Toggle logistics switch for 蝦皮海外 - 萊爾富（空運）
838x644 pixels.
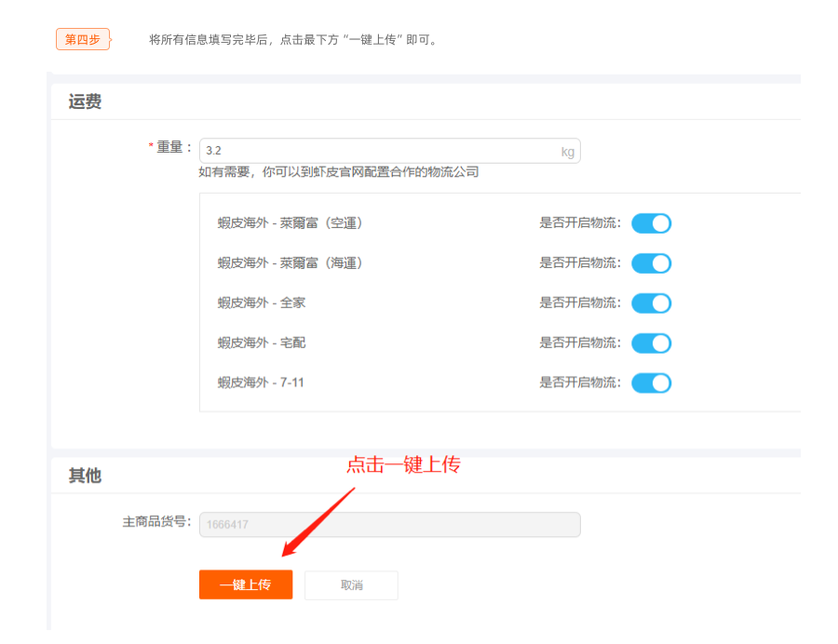click(x=651, y=223)
